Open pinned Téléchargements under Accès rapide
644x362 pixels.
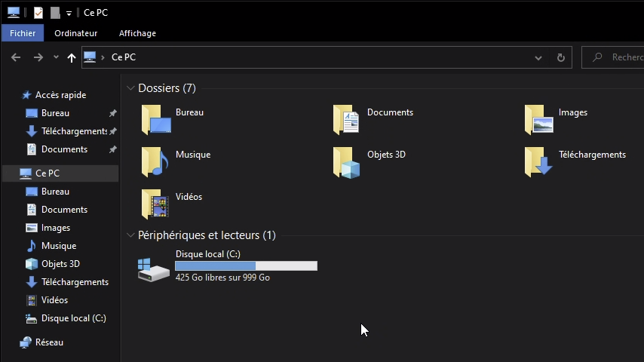pos(74,131)
